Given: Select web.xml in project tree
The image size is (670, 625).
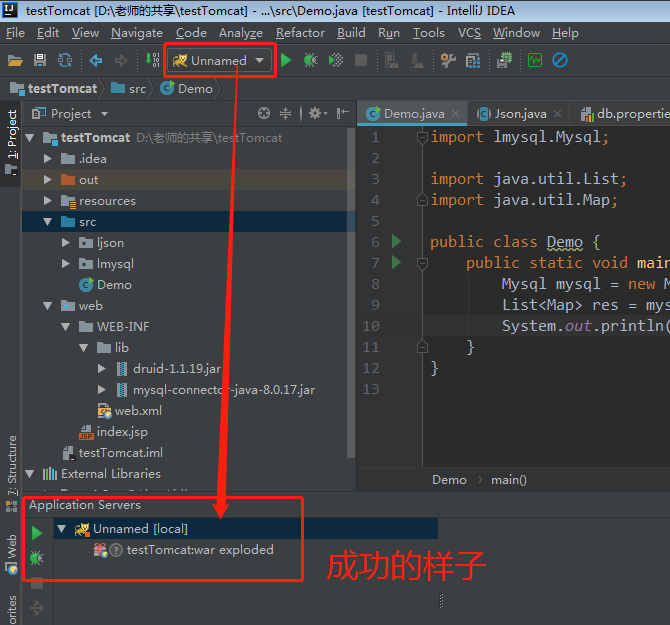Looking at the screenshot, I should [129, 411].
